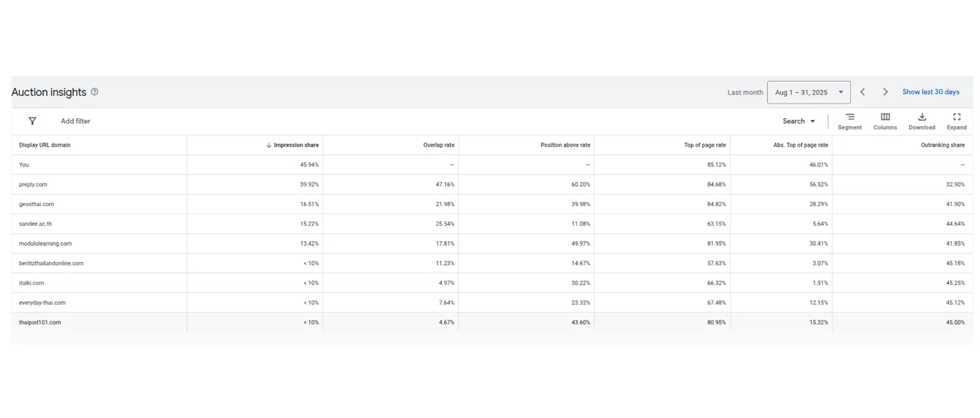Select the sandee.ac.th domain
The width and height of the screenshot is (980, 418).
pyautogui.click(x=36, y=224)
